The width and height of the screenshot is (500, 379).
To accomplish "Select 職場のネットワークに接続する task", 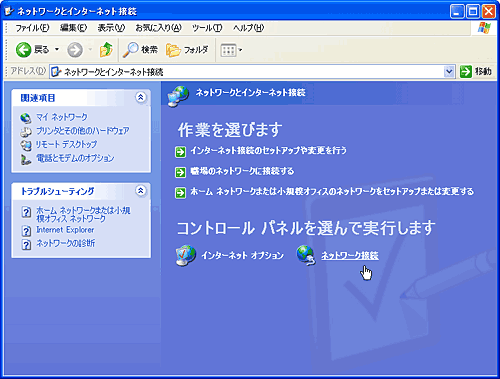I will point(242,171).
